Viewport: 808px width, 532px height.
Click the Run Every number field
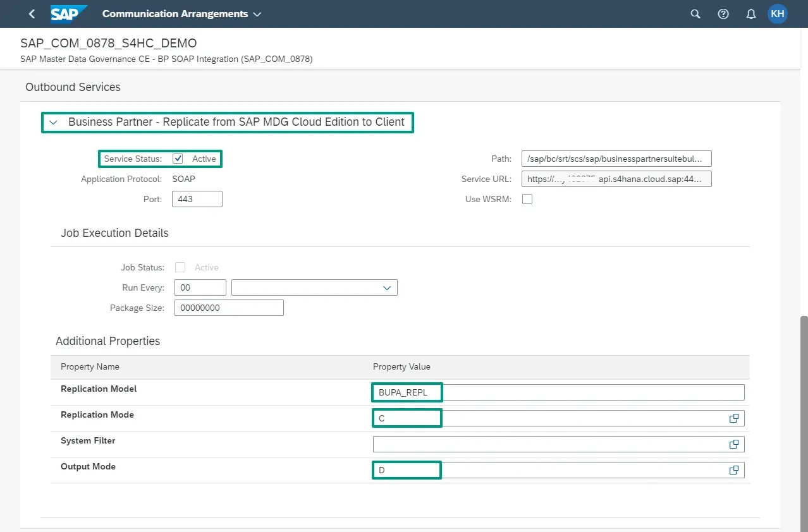click(200, 287)
